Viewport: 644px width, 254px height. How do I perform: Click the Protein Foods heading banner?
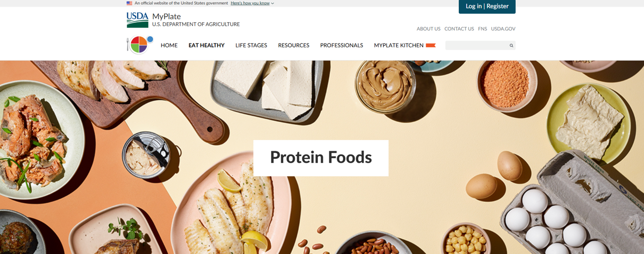tap(321, 158)
